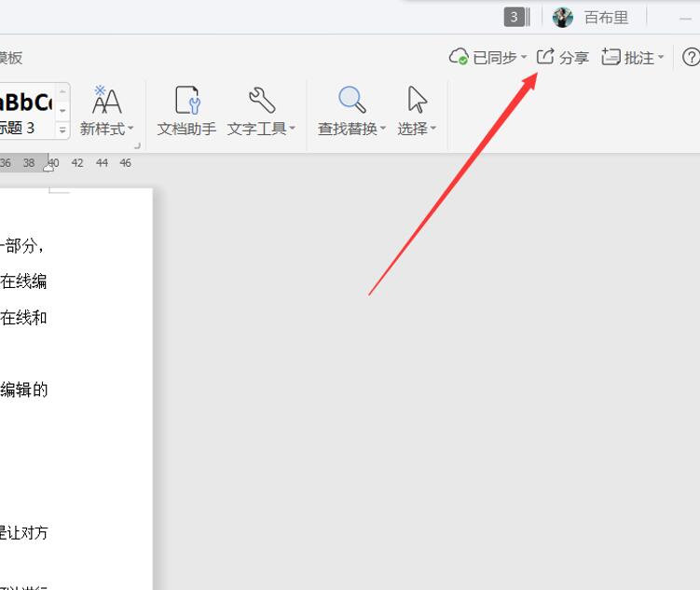Expand the styles gallery more button
This screenshot has width=700, height=590.
[x=62, y=130]
